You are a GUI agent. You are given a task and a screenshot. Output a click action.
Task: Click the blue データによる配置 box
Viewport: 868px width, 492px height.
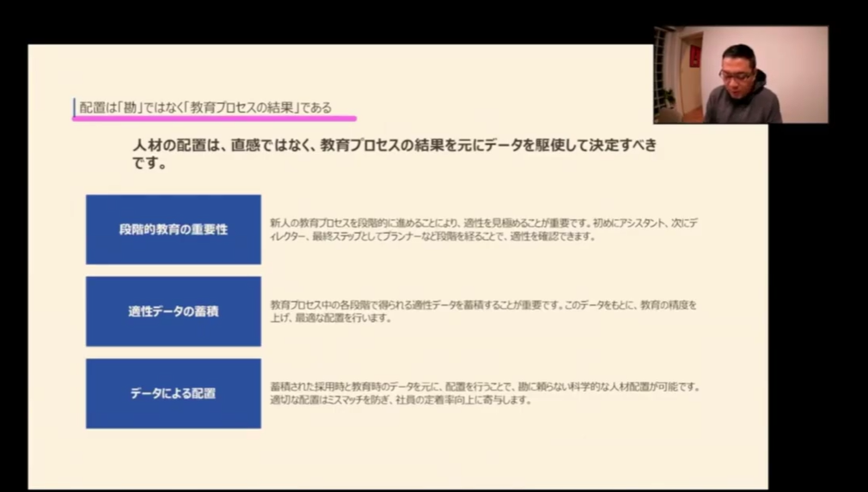tap(173, 394)
